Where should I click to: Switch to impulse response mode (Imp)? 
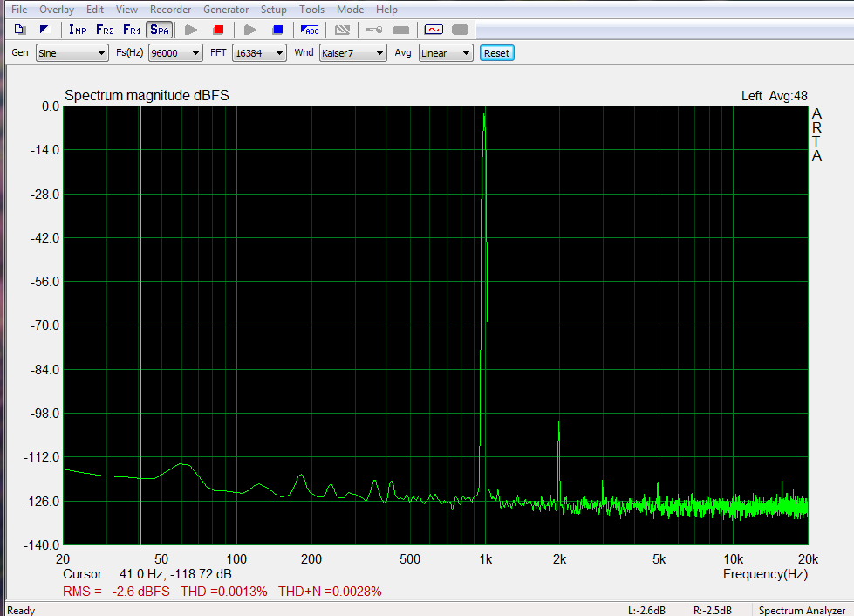[x=78, y=30]
